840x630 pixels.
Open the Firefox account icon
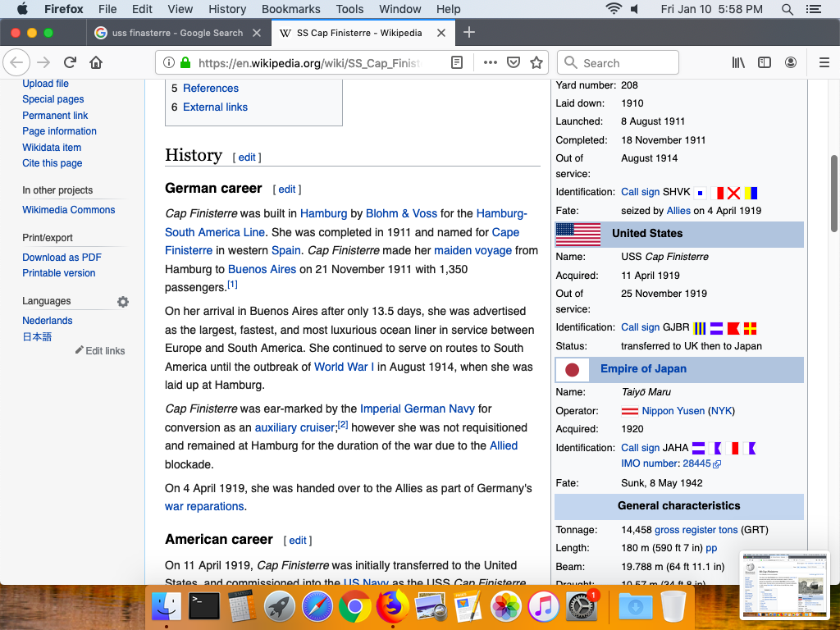[x=791, y=63]
